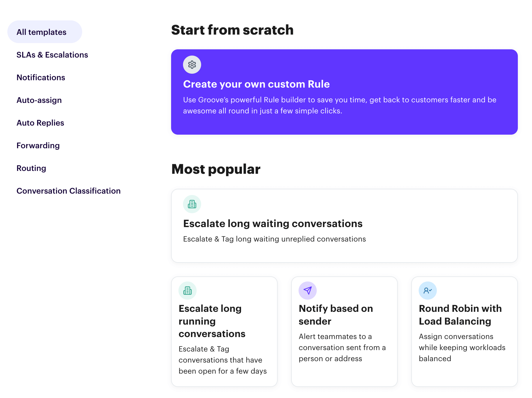This screenshot has height=398, width=532.
Task: View Routing templates
Action: [x=31, y=168]
